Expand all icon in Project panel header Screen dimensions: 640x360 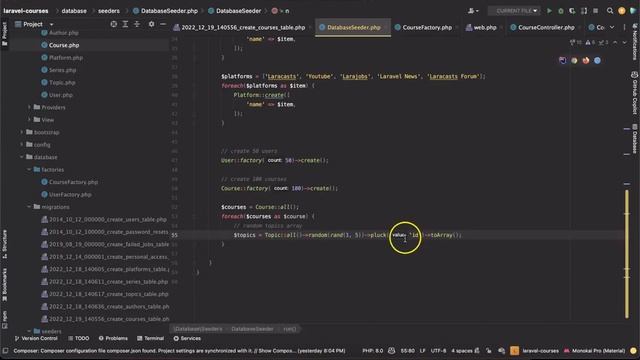(125, 24)
